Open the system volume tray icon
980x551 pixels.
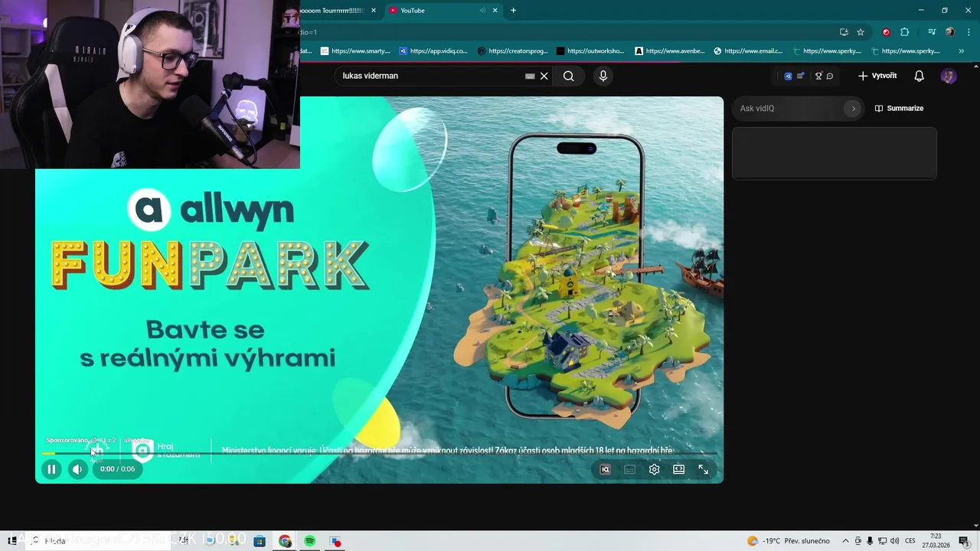894,541
